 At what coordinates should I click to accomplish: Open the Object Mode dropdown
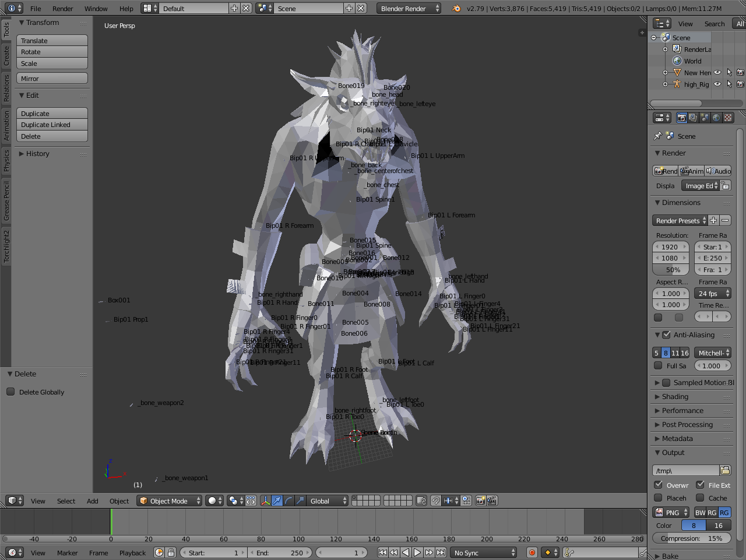[x=169, y=501]
